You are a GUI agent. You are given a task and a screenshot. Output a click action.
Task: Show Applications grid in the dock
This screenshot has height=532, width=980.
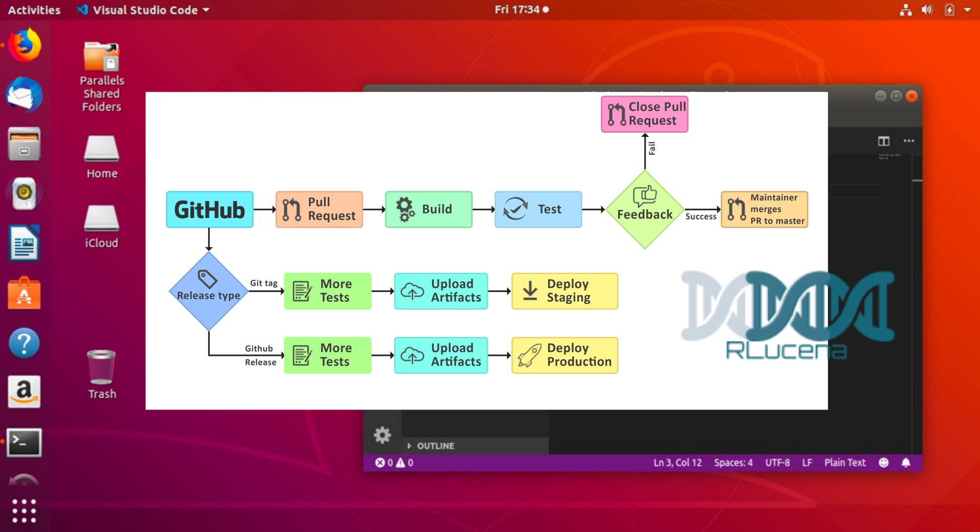point(24,511)
